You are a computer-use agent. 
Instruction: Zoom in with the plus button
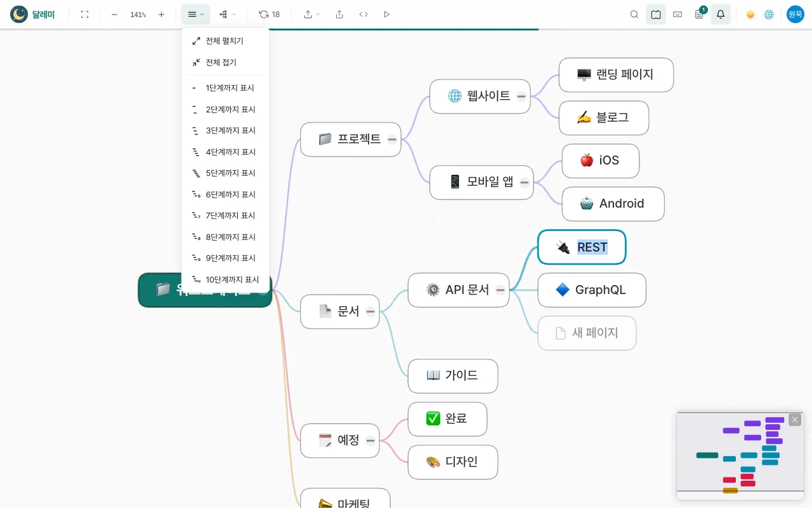click(161, 14)
